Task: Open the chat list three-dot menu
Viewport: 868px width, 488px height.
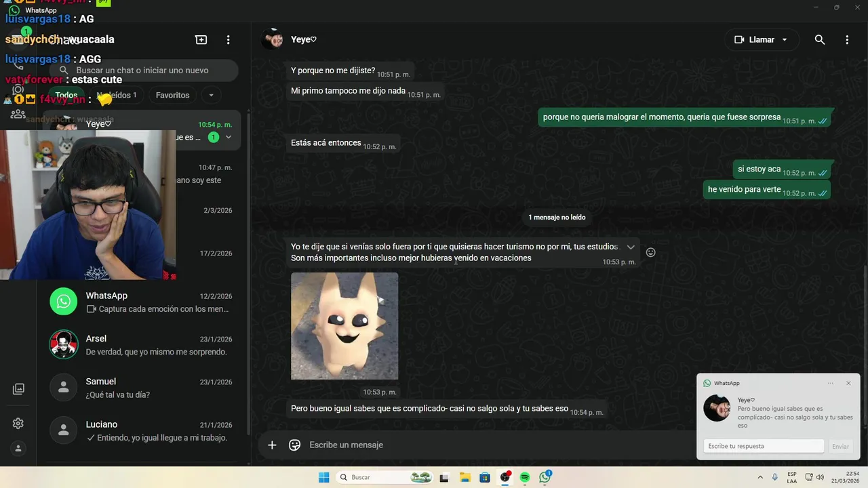Action: (x=229, y=40)
